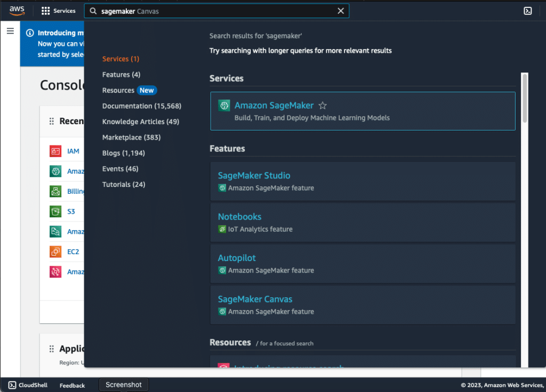The width and height of the screenshot is (546, 392).
Task: Click the drag handle of Applications widget
Action: 52,349
